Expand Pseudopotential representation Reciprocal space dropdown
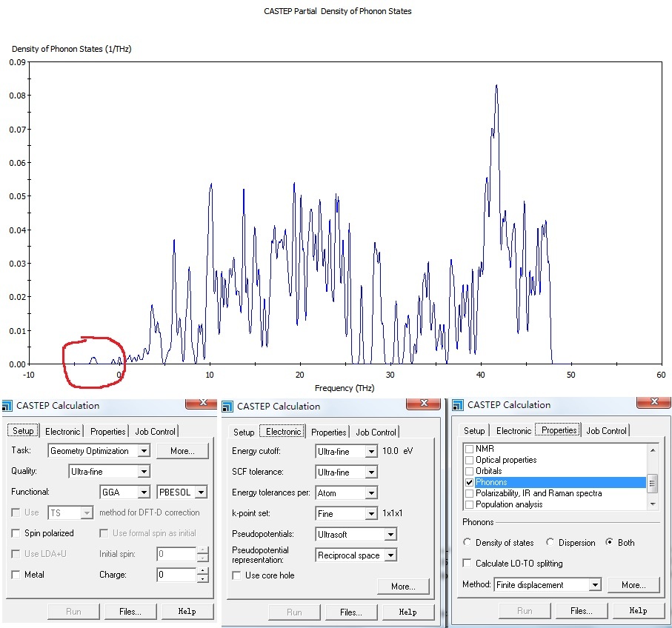Viewport: 672px width, 628px height. coord(390,555)
